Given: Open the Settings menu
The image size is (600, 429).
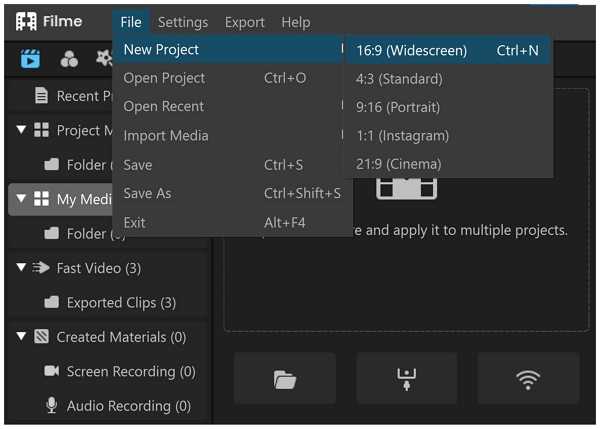Looking at the screenshot, I should pos(183,22).
